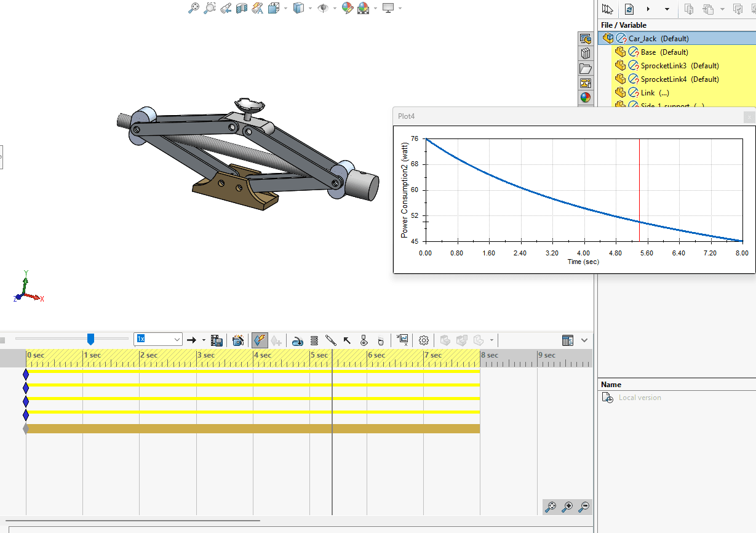Select the Section View tool
Screen dimensions: 756x533
tap(242, 8)
